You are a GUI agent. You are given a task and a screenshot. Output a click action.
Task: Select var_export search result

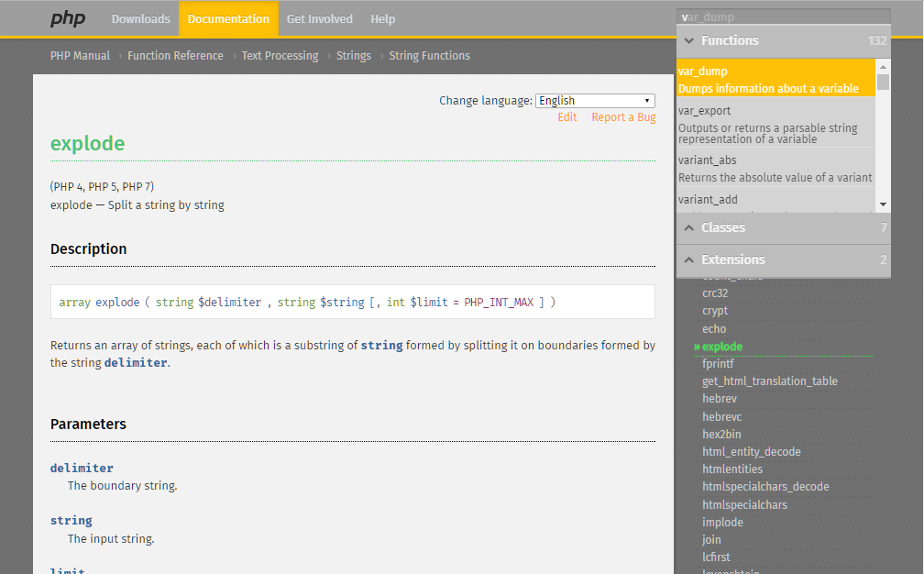[x=776, y=123]
